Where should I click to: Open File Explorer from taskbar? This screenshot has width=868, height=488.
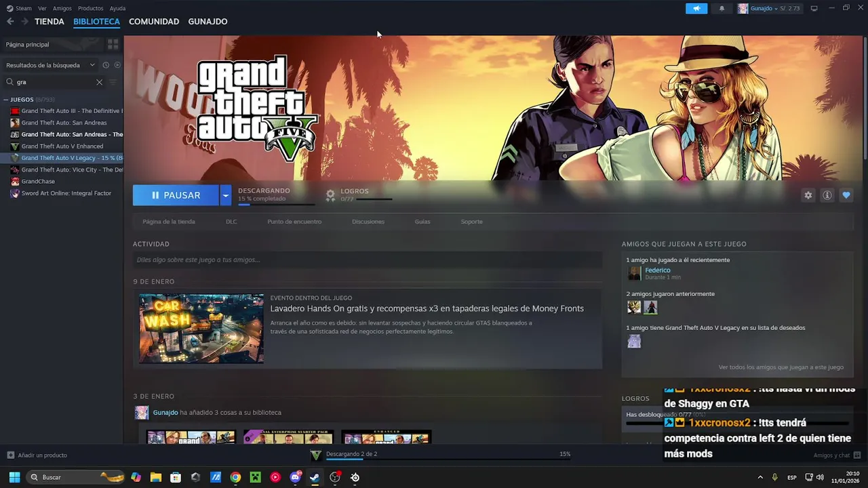[x=155, y=477]
